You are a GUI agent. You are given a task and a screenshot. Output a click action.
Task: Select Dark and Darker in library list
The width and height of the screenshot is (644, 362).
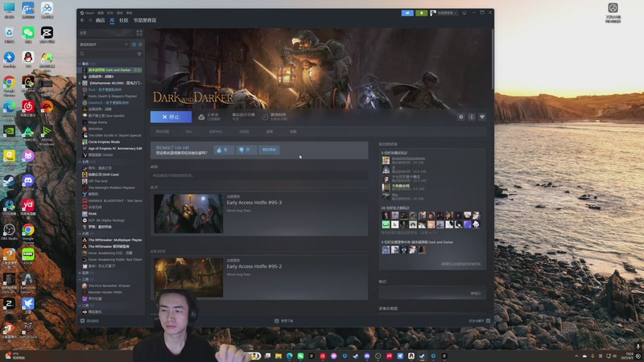(x=111, y=70)
